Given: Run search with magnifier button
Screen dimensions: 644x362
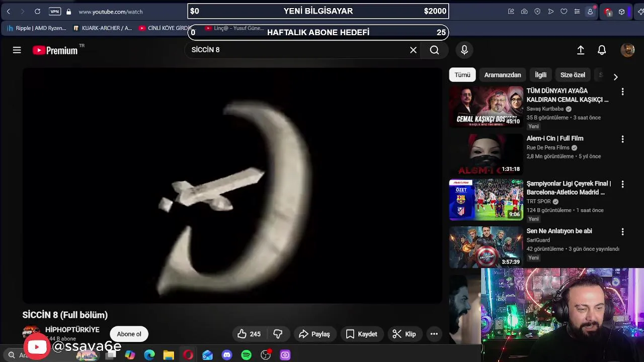Looking at the screenshot, I should (x=434, y=50).
